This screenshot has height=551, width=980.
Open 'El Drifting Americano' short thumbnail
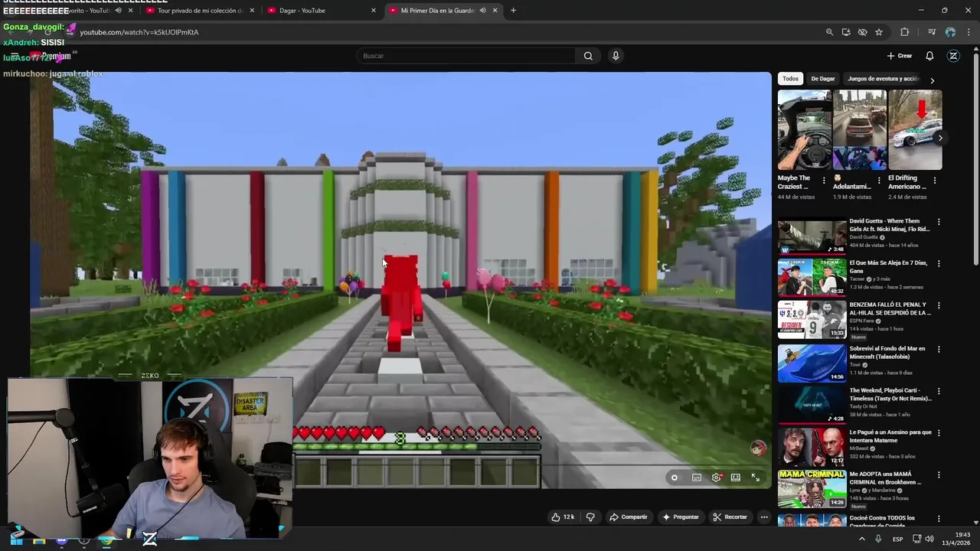(x=915, y=130)
